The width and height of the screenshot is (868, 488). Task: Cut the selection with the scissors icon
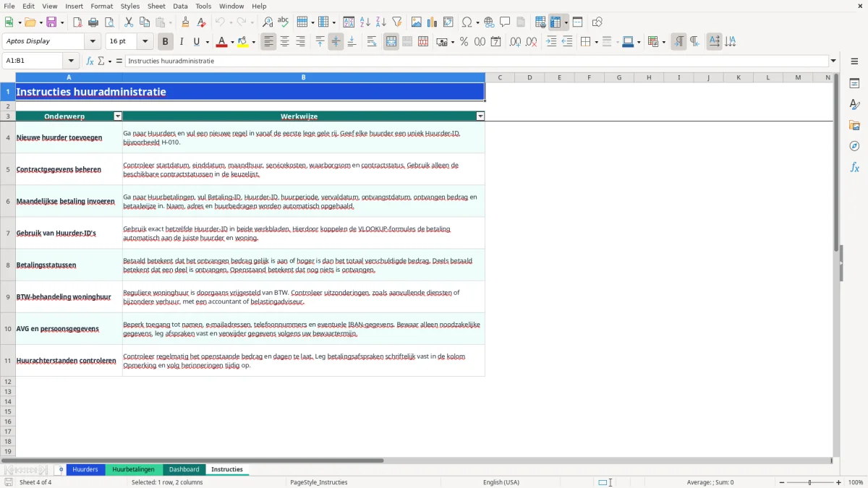(x=129, y=22)
